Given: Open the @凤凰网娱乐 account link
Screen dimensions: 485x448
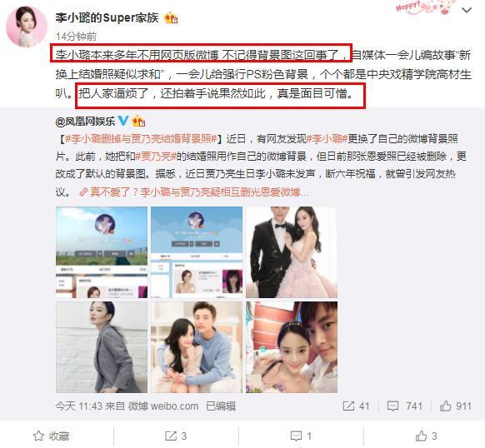Looking at the screenshot, I should coord(85,122).
